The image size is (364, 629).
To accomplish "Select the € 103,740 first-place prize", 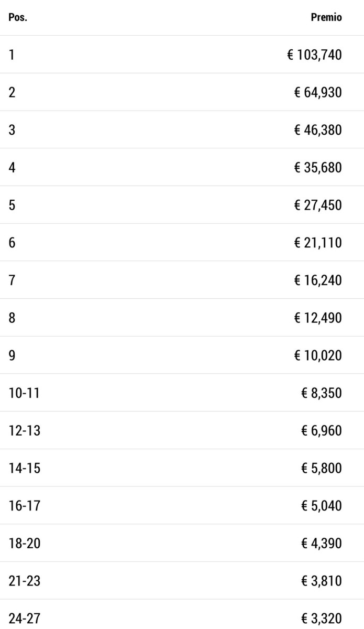I will point(314,55).
